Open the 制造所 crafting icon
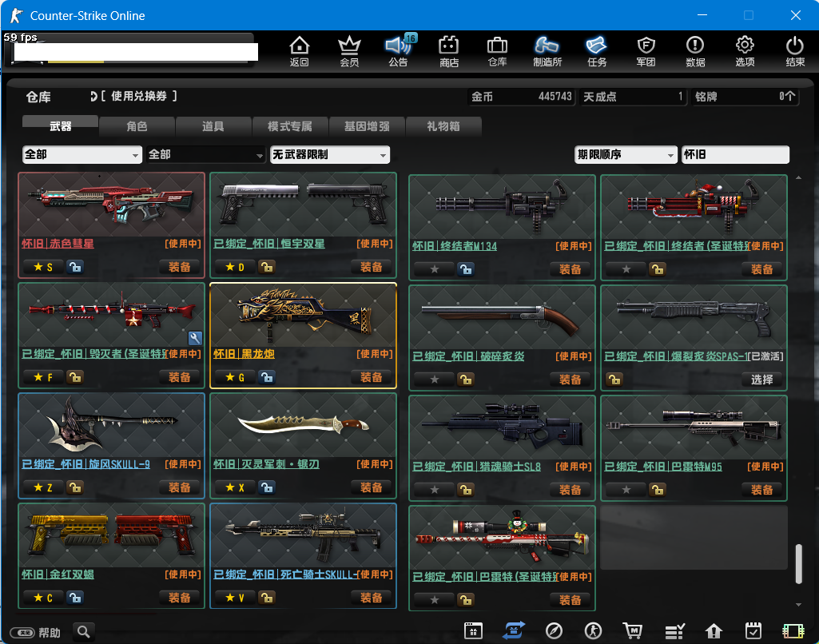Viewport: 819px width, 644px height. pos(547,51)
